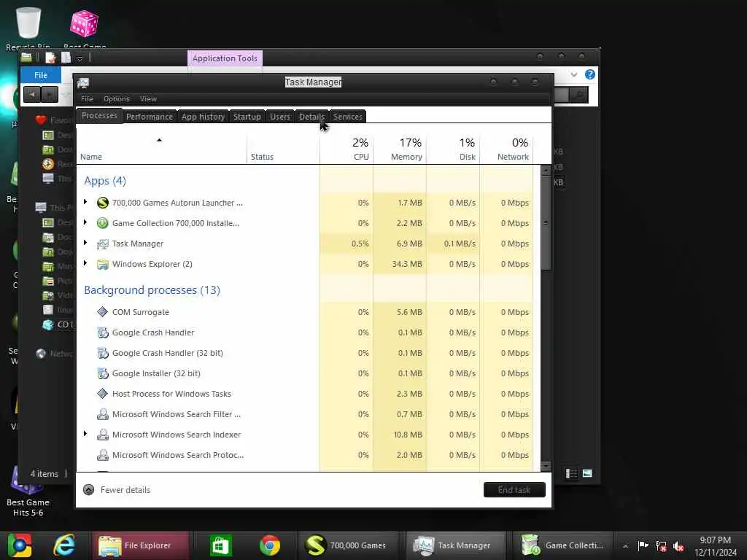Click the 700,000 Games Autorun Launcher process icon
Screen dimensions: 747x560
click(102, 203)
